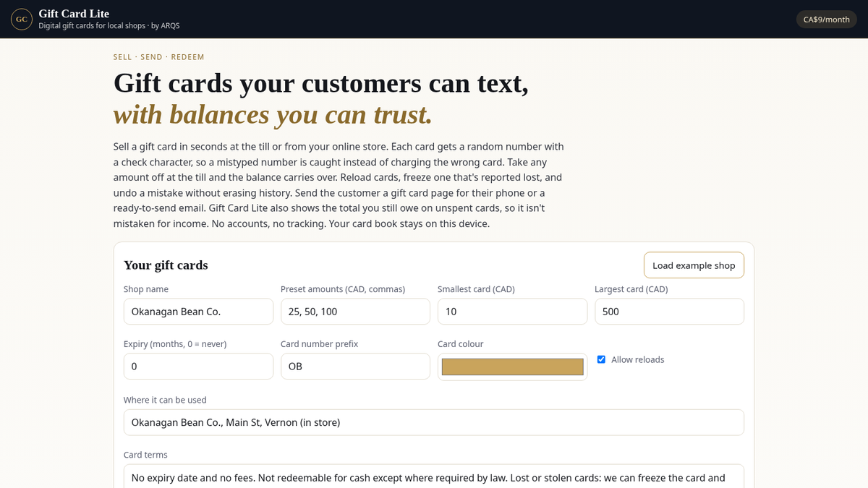Screen dimensions: 868x488
Task: Click the 'Largest card (CAD)' label
Action: pyautogui.click(x=631, y=289)
